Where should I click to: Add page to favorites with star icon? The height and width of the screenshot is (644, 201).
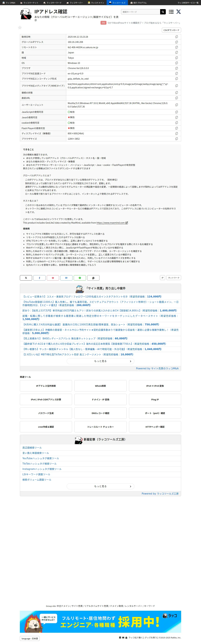20,27
